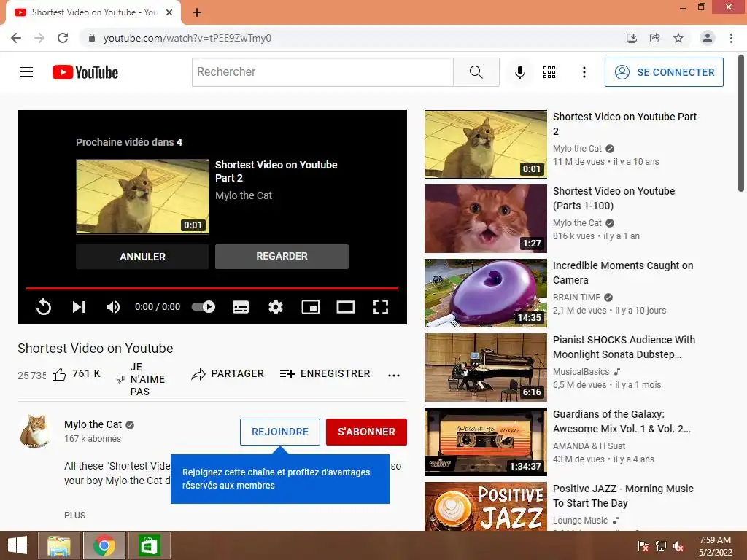Click Chrome icon in taskbar

point(104,545)
